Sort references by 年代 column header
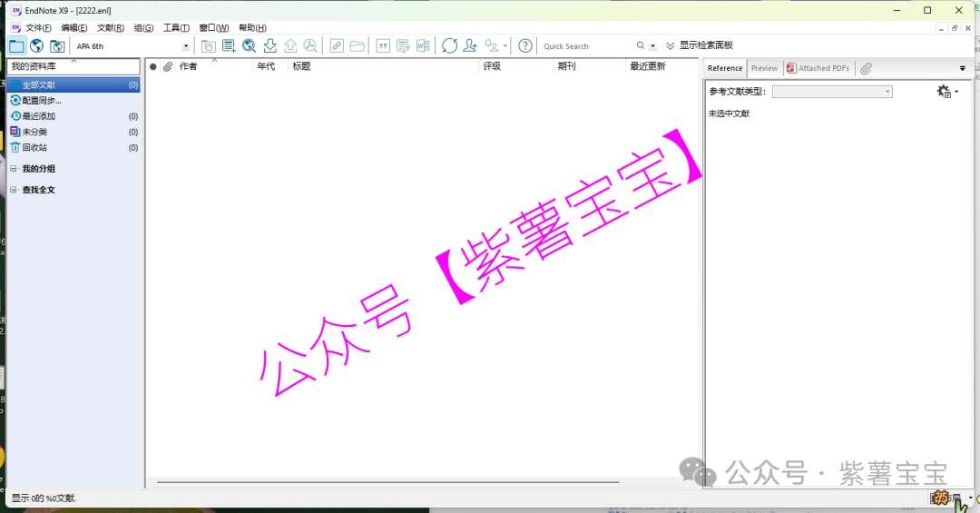The image size is (980, 513). 267,66
